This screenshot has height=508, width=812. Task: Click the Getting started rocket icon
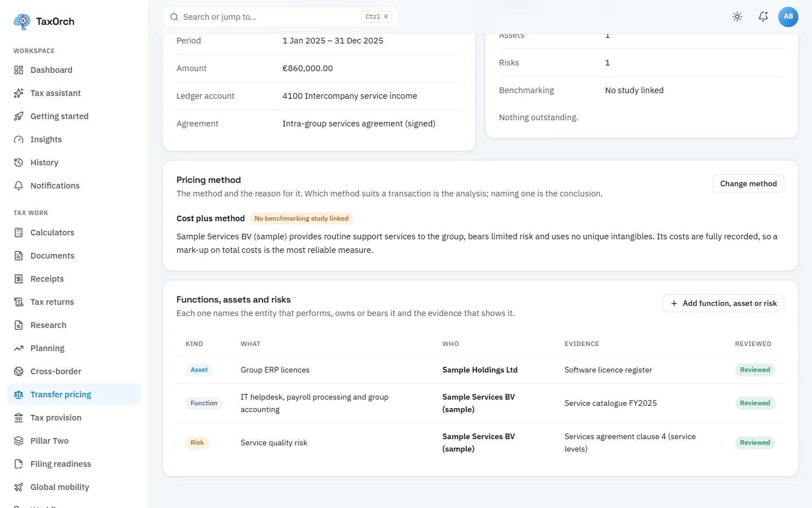click(x=19, y=116)
